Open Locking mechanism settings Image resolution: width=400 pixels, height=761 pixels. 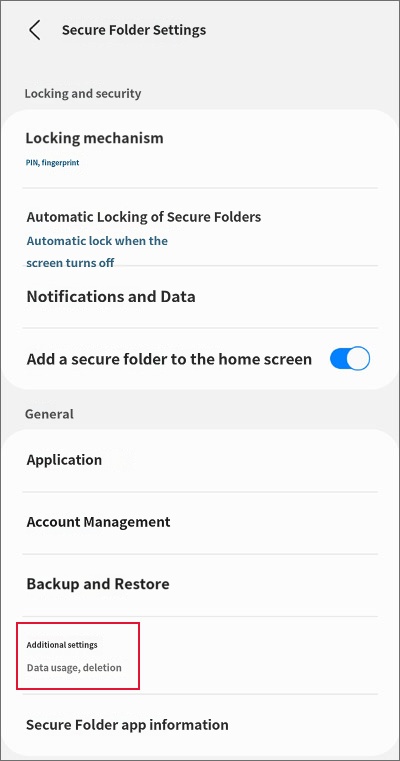(200, 149)
